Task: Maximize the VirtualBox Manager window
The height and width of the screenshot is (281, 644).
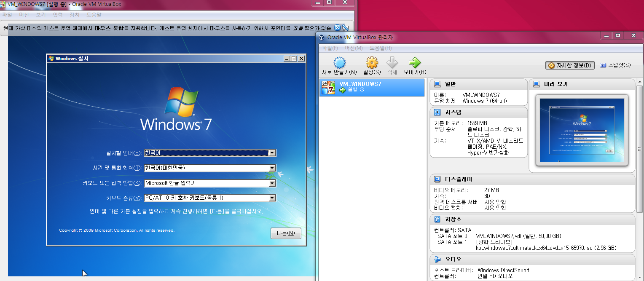Action: (618, 36)
